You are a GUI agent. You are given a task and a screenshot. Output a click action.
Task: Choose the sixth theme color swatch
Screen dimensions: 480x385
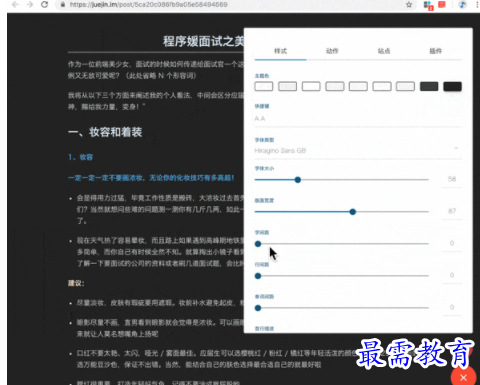[x=382, y=87]
